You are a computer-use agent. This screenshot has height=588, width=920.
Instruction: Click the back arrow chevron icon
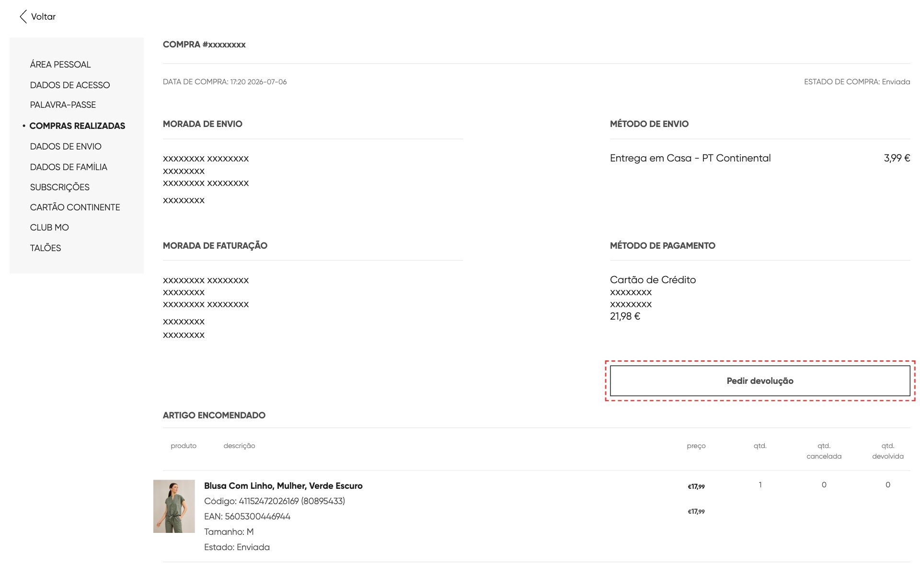[23, 17]
